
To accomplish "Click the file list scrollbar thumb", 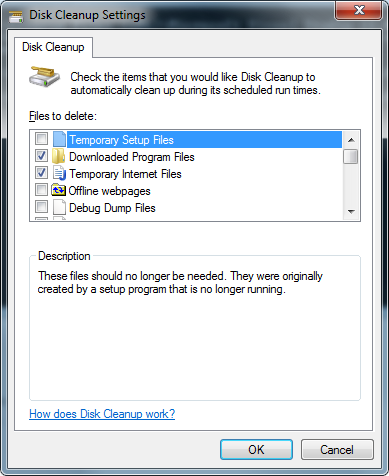I will pos(351,157).
